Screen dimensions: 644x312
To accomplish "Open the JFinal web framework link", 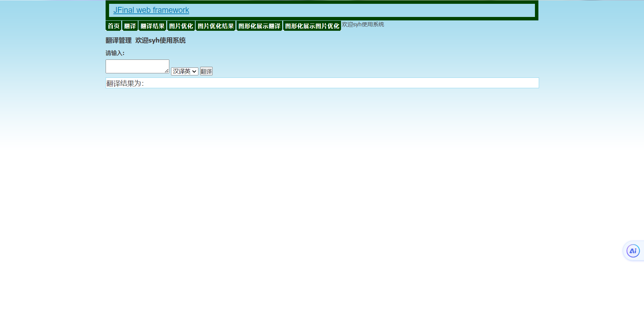I will coord(151,10).
